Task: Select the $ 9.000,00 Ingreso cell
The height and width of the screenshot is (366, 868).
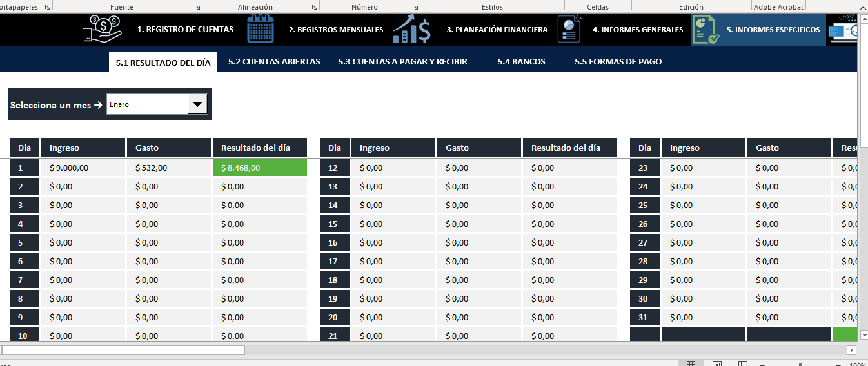Action: 84,168
